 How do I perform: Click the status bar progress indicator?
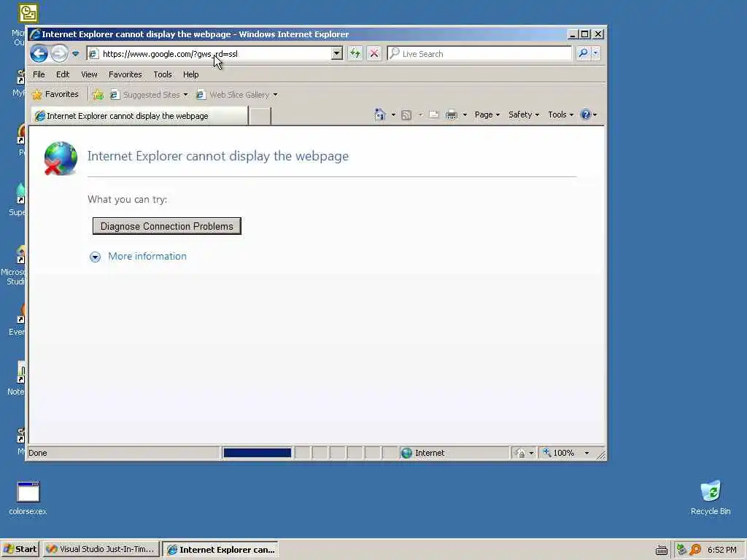[x=258, y=453]
